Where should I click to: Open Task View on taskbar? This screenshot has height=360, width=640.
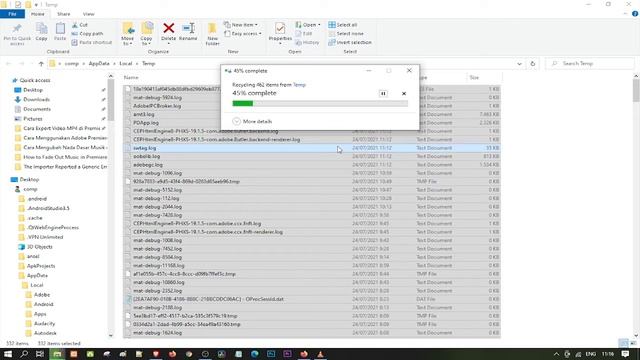[x=40, y=354]
